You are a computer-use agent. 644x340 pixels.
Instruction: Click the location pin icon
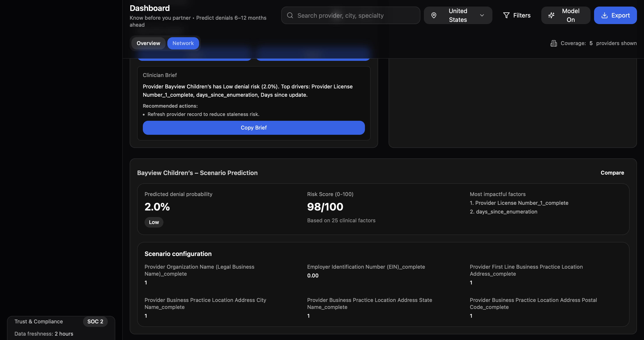tap(434, 16)
